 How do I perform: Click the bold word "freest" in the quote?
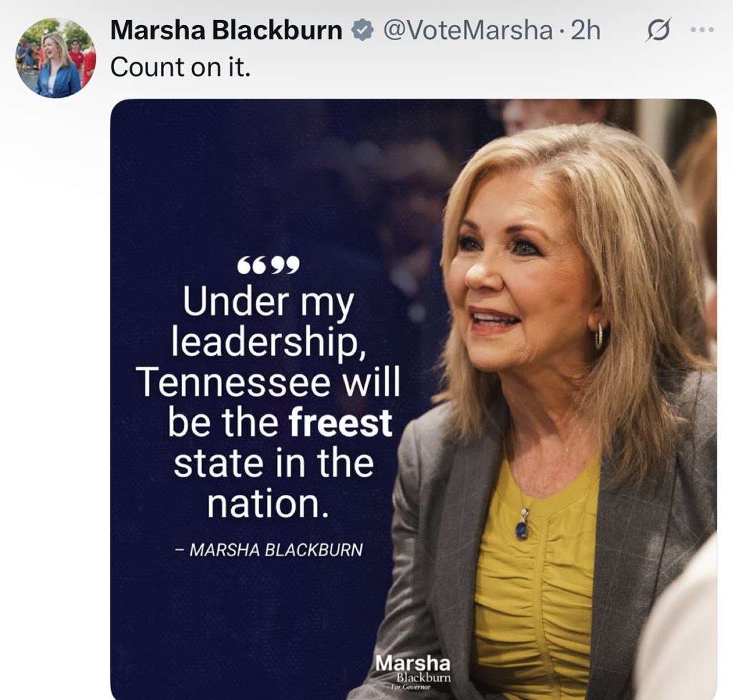[340, 422]
